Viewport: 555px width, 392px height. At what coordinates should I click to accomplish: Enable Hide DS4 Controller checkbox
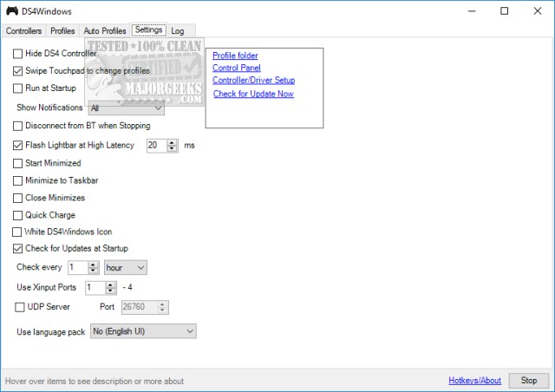(x=17, y=54)
